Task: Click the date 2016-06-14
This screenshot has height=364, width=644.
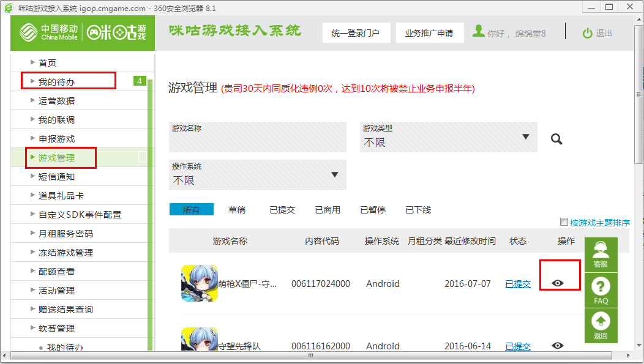Action: [x=468, y=346]
